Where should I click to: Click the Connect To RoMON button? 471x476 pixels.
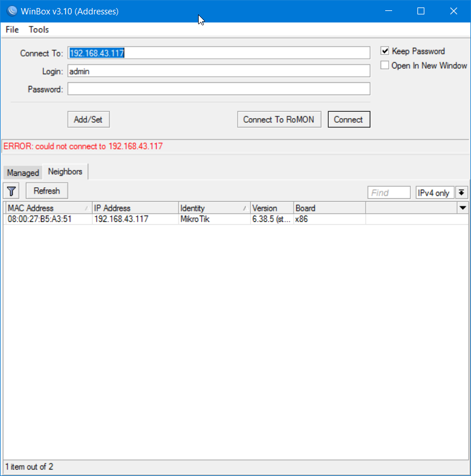[279, 119]
